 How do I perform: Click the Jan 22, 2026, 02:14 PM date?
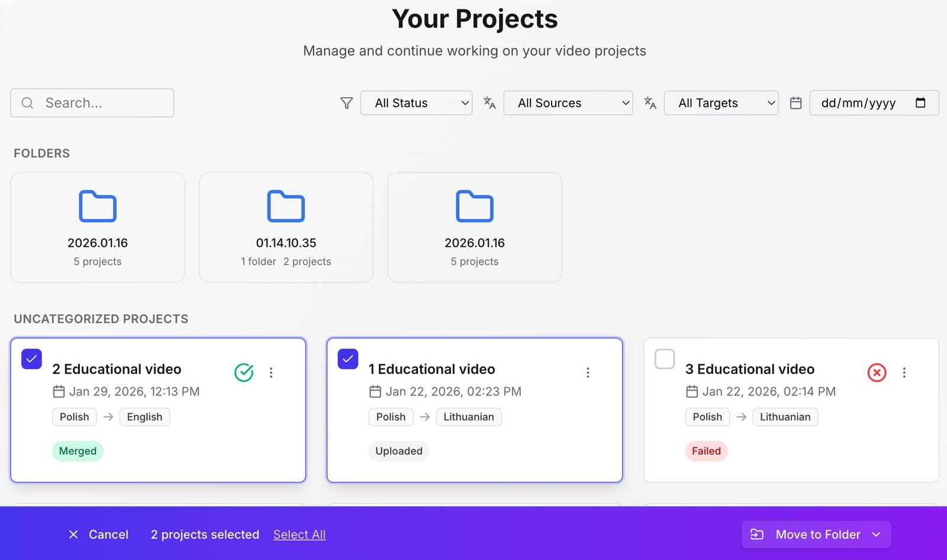click(x=769, y=391)
